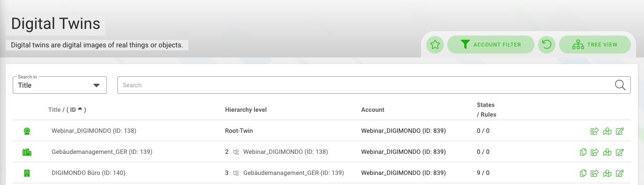Open the DIGIMONDO Büro (ID: 140) entry
644x185 pixels.
(x=88, y=173)
